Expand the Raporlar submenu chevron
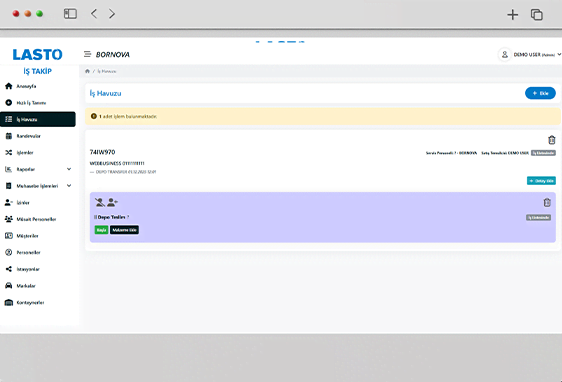The width and height of the screenshot is (562, 382). 69,169
